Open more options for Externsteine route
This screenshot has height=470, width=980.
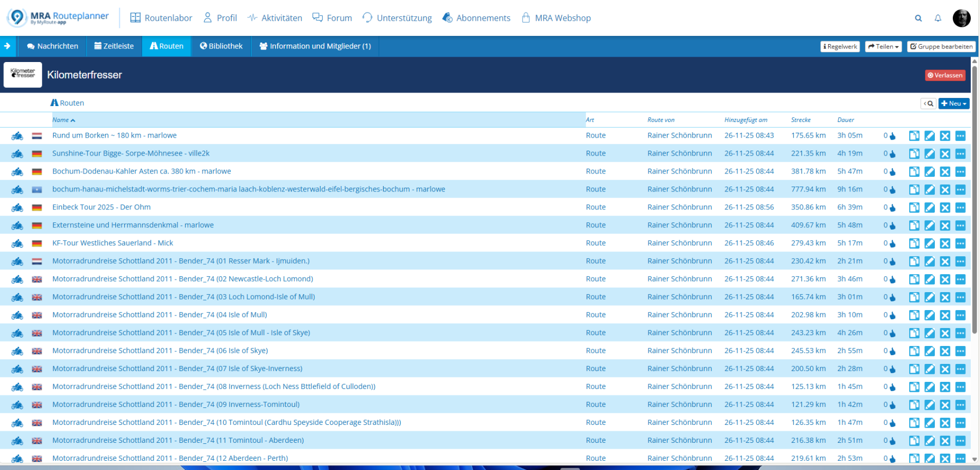960,226
